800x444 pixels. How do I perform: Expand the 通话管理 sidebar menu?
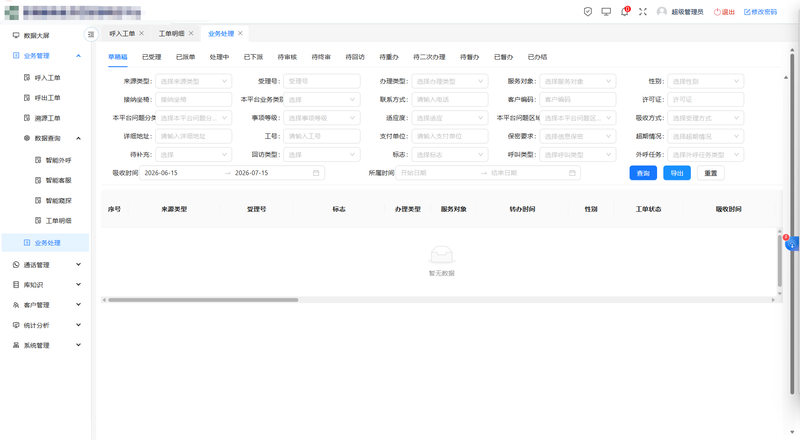pyautogui.click(x=46, y=265)
